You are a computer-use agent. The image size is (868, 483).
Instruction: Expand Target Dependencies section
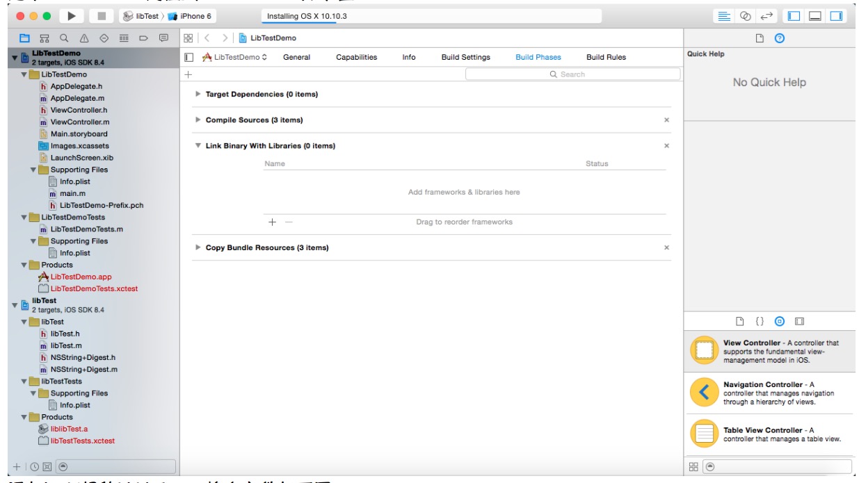pos(198,94)
